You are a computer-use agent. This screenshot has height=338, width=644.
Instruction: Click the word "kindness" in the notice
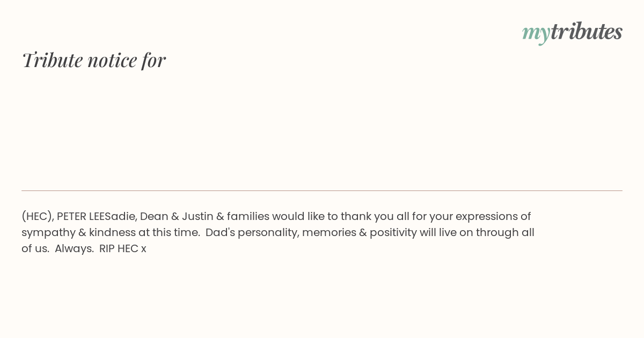click(x=112, y=233)
